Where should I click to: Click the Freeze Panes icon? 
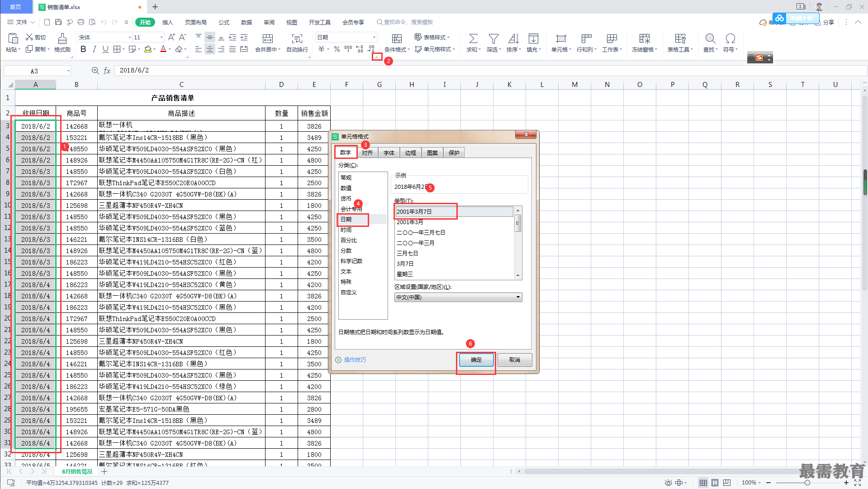645,38
